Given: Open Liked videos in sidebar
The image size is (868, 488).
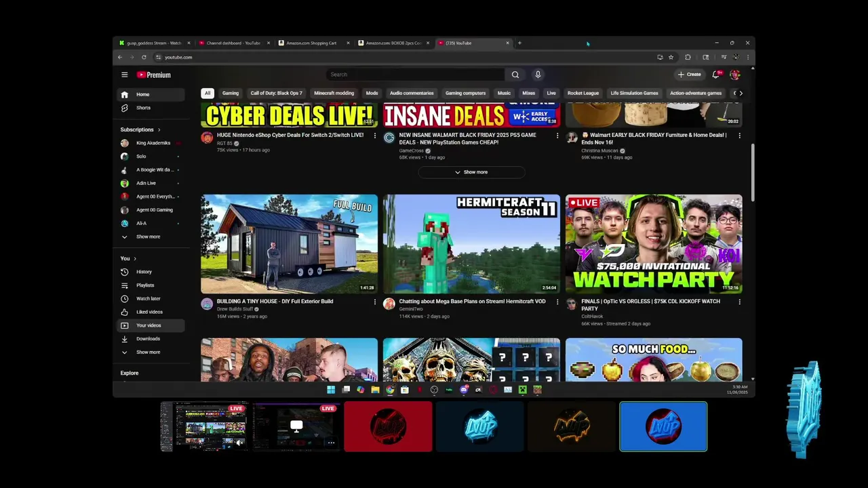Looking at the screenshot, I should coord(150,312).
